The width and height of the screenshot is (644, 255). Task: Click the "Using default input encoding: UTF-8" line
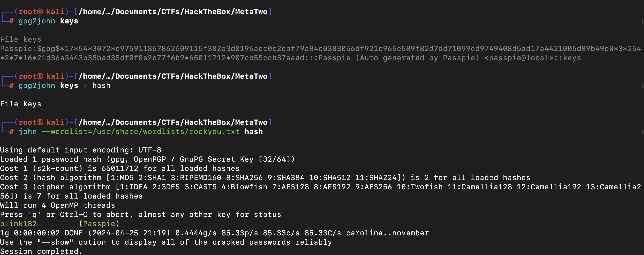[81, 150]
